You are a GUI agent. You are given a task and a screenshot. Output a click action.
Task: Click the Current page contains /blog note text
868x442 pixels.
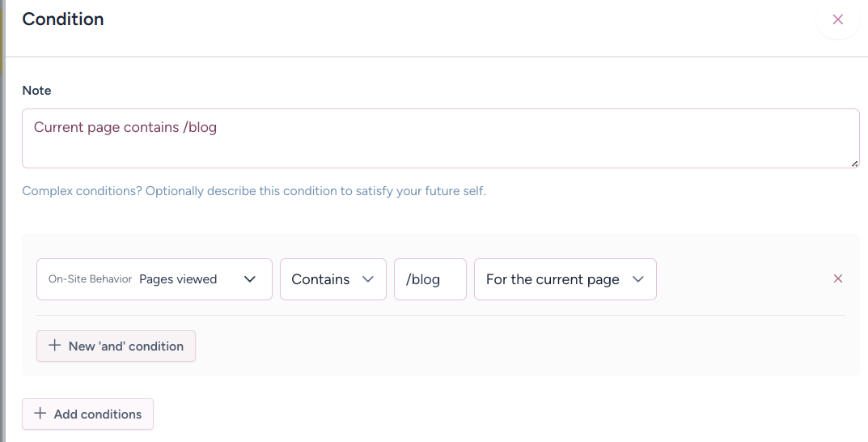point(125,127)
